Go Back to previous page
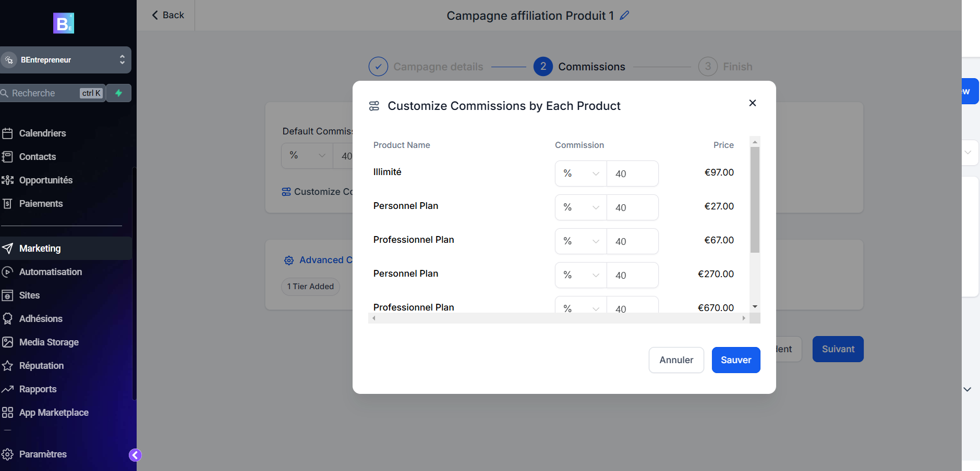Viewport: 980px width, 471px height. click(168, 15)
